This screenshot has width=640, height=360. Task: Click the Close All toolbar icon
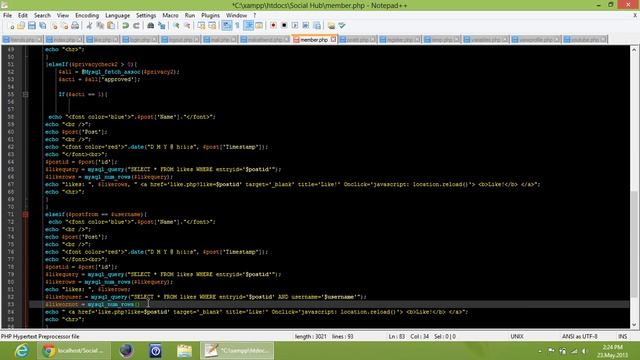(64, 25)
